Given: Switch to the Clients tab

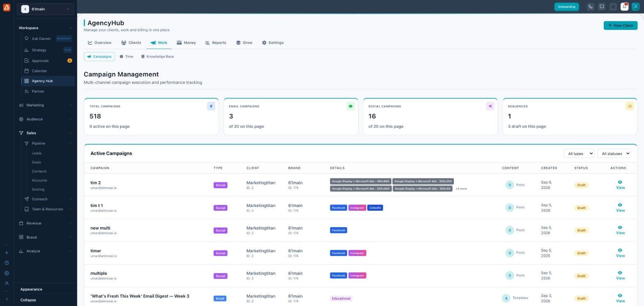Looking at the screenshot, I should (131, 43).
